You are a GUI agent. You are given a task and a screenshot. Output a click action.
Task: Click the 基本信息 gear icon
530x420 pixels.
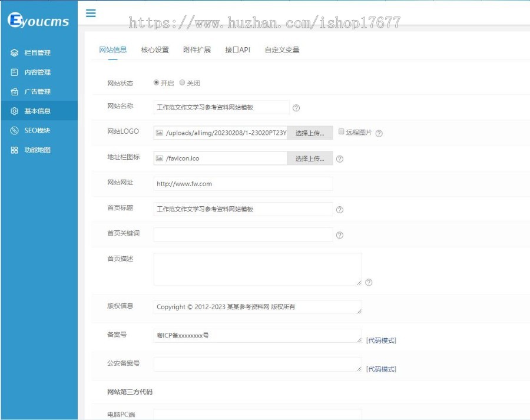(x=14, y=111)
